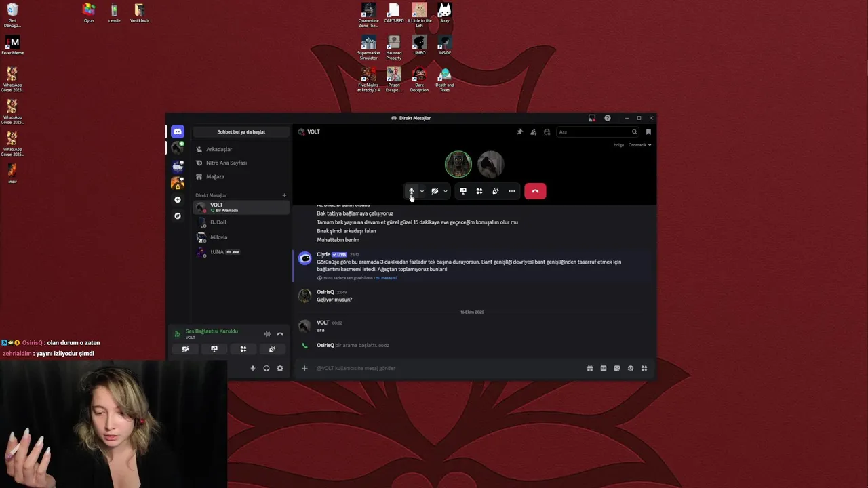Open the first server avatar below the Discord logo

[x=178, y=148]
